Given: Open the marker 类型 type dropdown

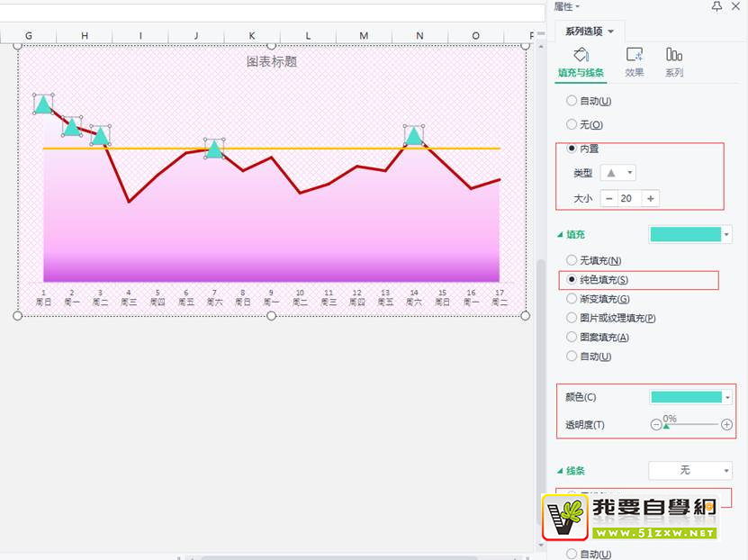Looking at the screenshot, I should (617, 173).
